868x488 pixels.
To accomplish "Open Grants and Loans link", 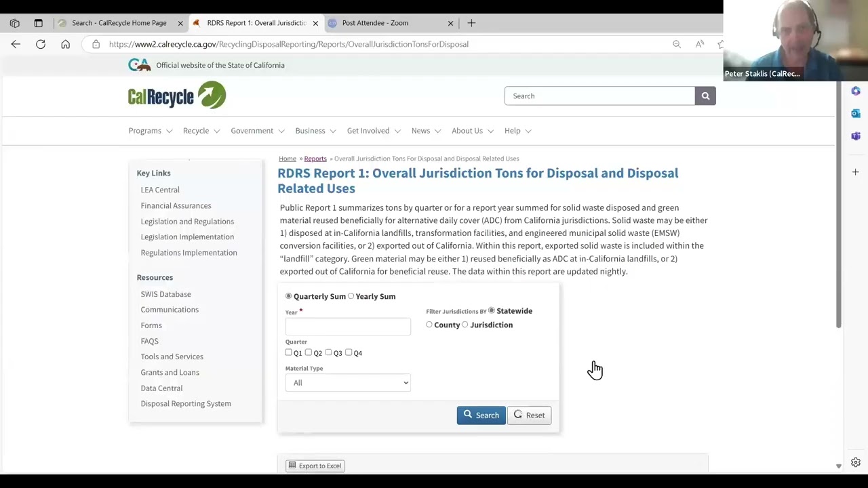I will click(170, 372).
